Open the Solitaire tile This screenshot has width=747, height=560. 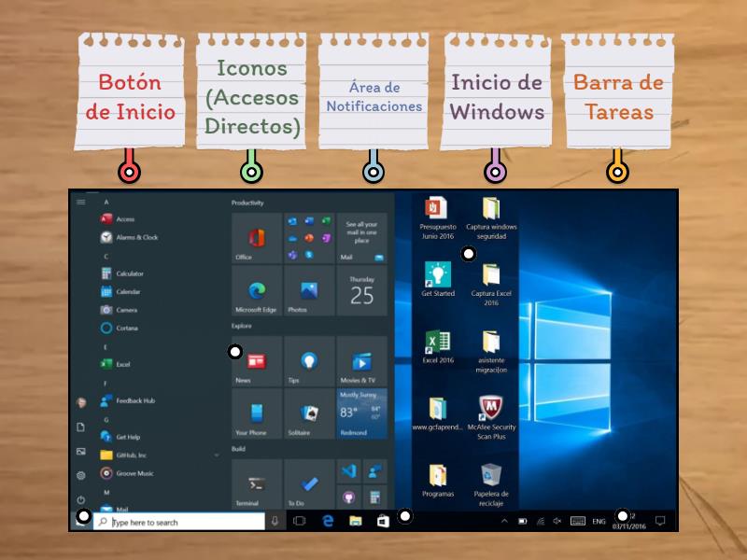click(x=309, y=413)
